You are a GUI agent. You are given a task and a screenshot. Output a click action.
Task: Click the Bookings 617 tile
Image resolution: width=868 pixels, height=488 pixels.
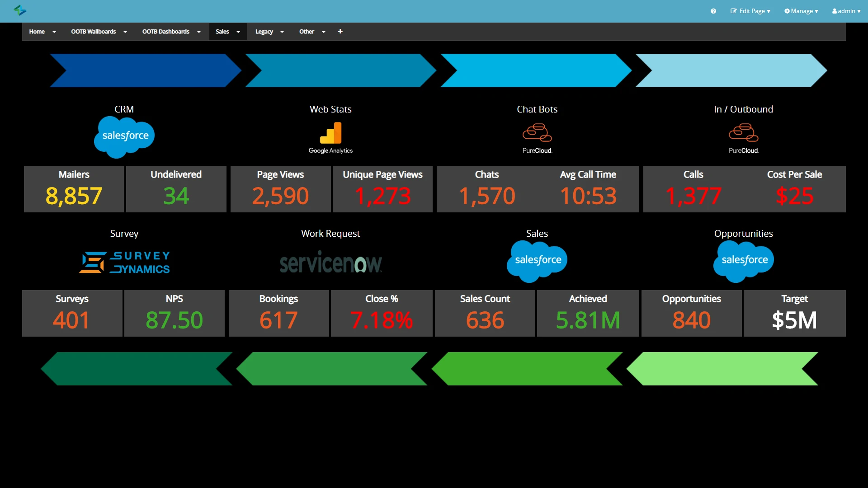279,313
